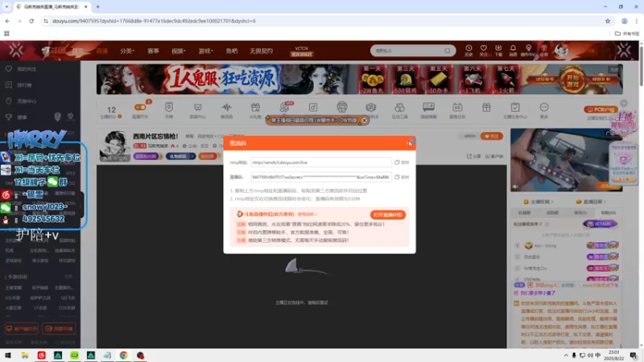Click the 打开直播伴侣 orange button
This screenshot has height=362, width=644.
[387, 215]
